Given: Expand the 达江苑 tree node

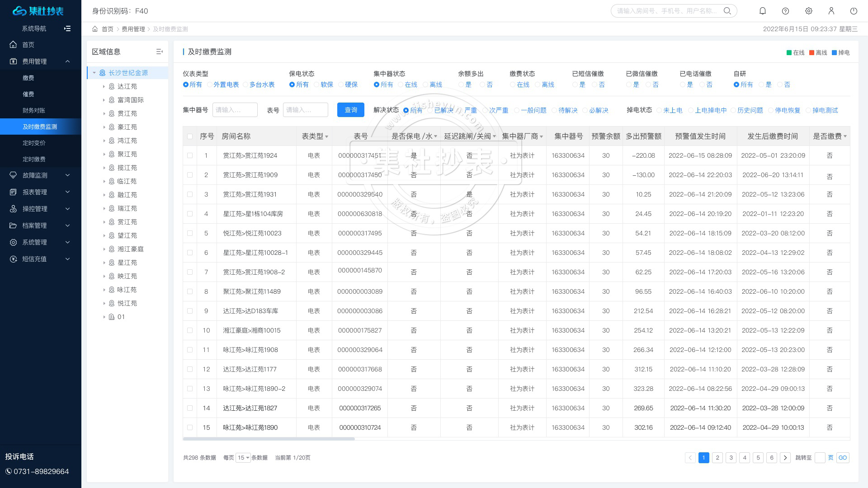Looking at the screenshot, I should (104, 86).
